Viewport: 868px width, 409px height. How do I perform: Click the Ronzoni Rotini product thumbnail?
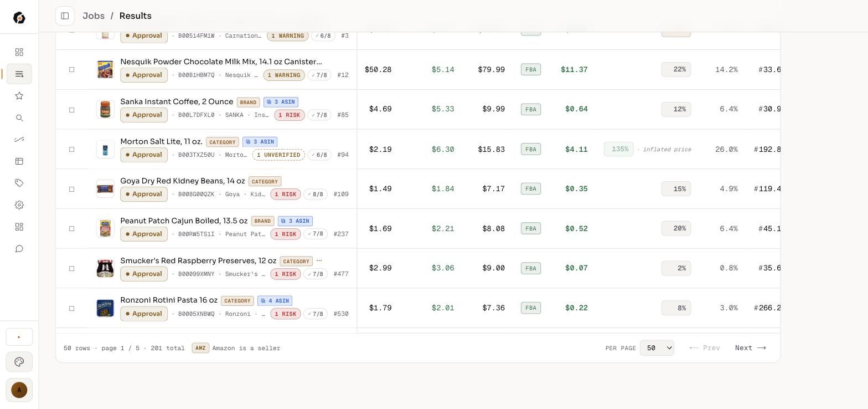point(105,308)
